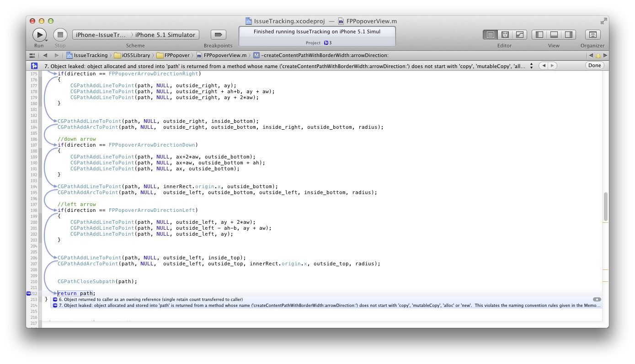Click the IssueTracking.xcodeproj title icon
635x364 pixels.
pyautogui.click(x=249, y=21)
